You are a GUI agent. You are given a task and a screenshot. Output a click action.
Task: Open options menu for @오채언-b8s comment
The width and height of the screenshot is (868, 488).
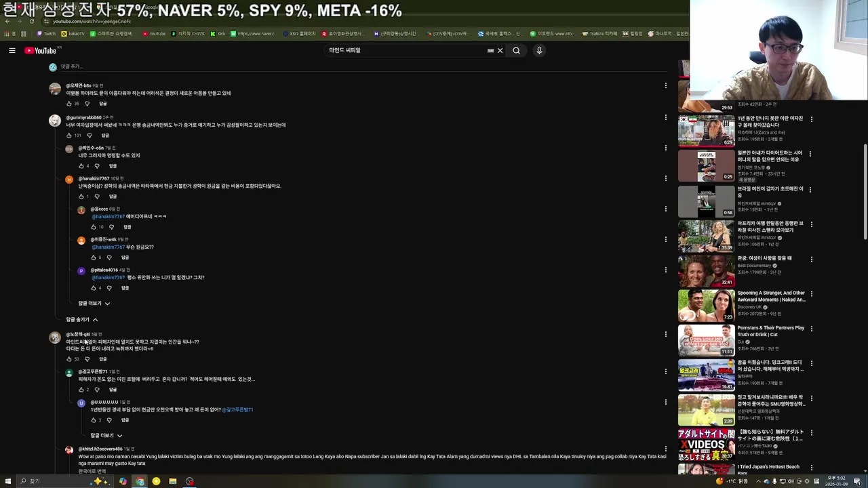pos(665,85)
